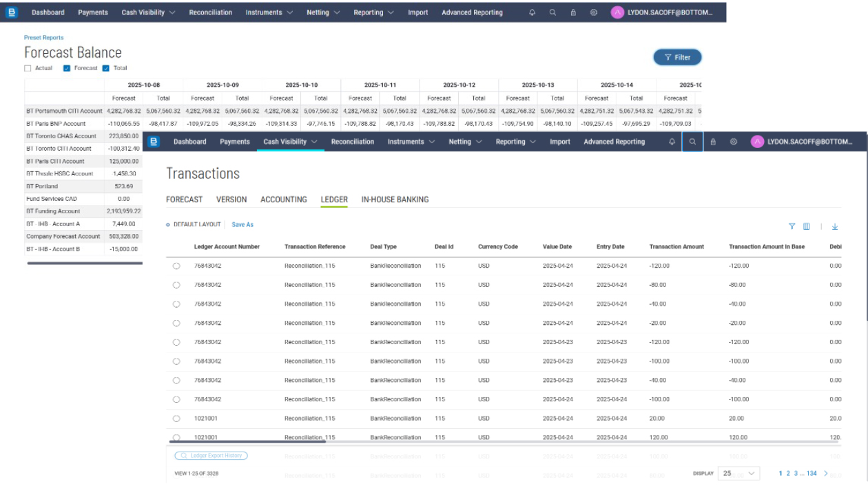Click the download arrow icon above the Transactions table
Viewport: 868px width, 486px height.
click(x=835, y=226)
